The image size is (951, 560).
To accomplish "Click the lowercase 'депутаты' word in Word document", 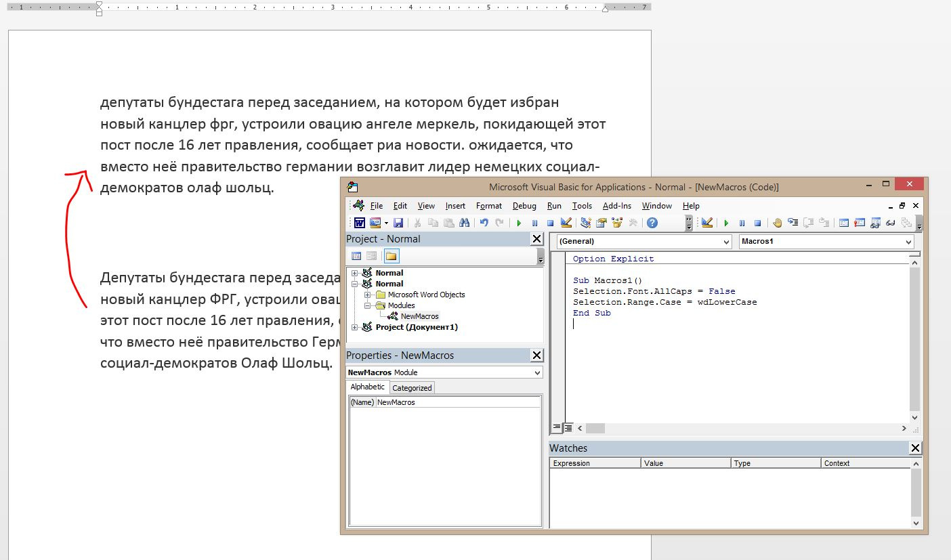I will click(133, 103).
